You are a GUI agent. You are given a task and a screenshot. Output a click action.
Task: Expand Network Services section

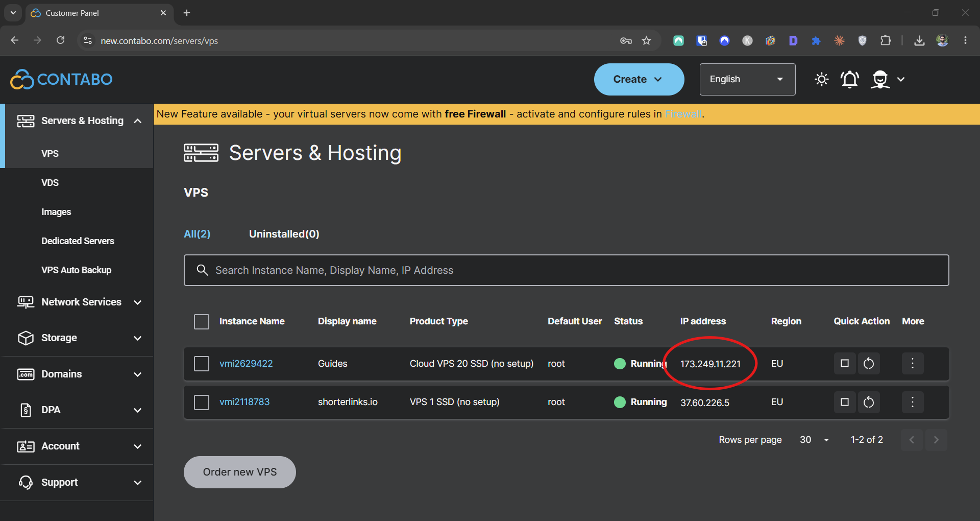(x=137, y=302)
